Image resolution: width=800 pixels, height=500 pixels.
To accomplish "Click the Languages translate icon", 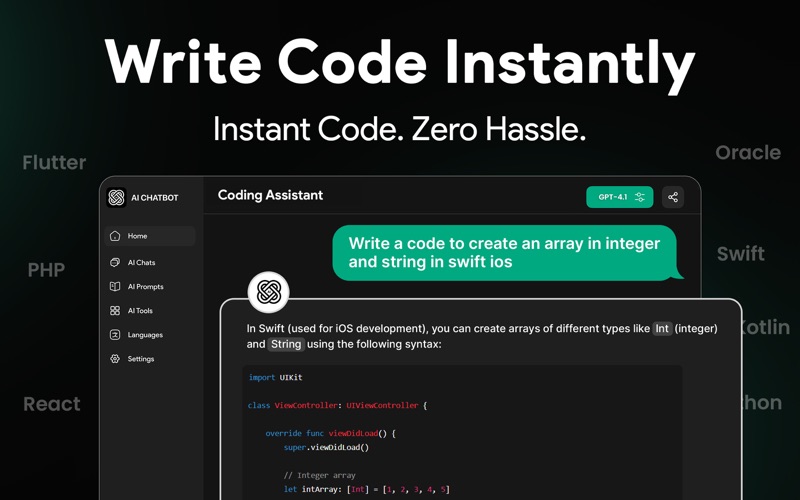I will tap(115, 335).
